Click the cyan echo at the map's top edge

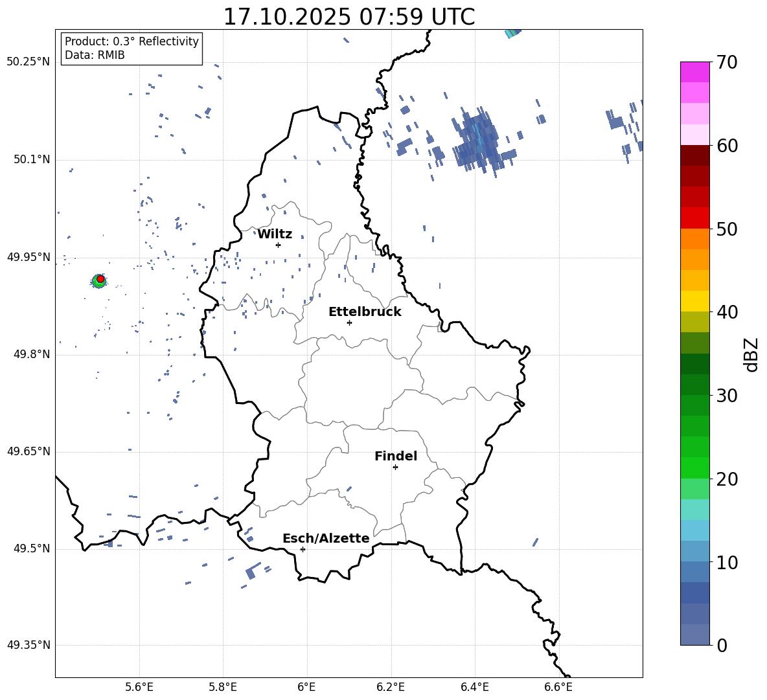512,33
